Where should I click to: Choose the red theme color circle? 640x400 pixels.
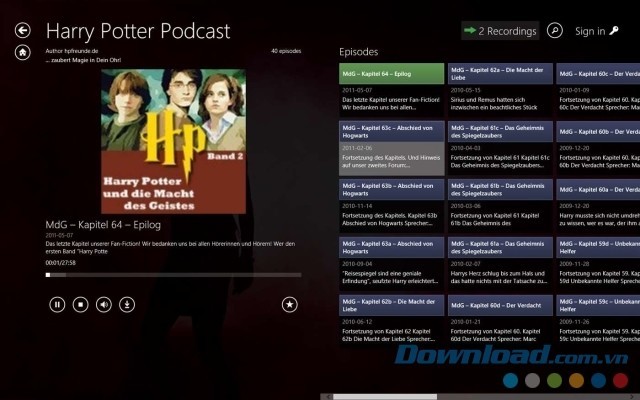click(x=620, y=380)
